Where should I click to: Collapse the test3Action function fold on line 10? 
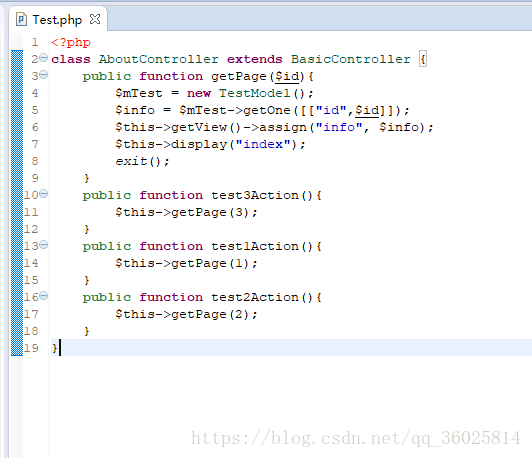tap(43, 194)
